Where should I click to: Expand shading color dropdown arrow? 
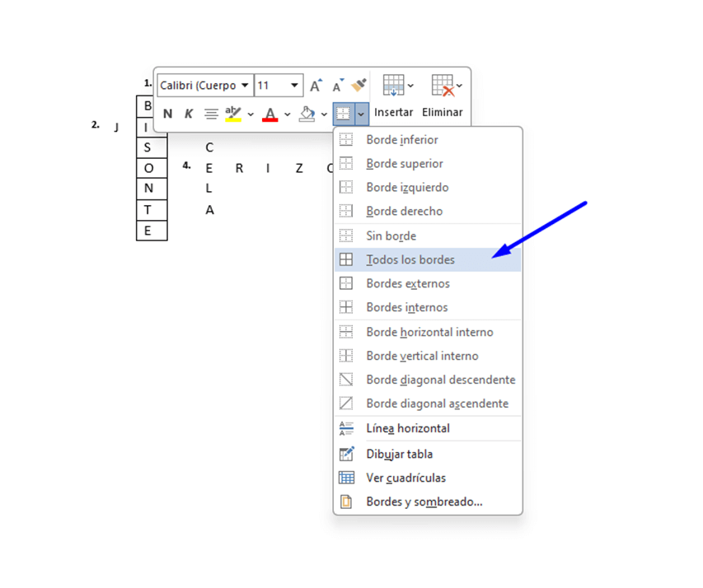[324, 114]
